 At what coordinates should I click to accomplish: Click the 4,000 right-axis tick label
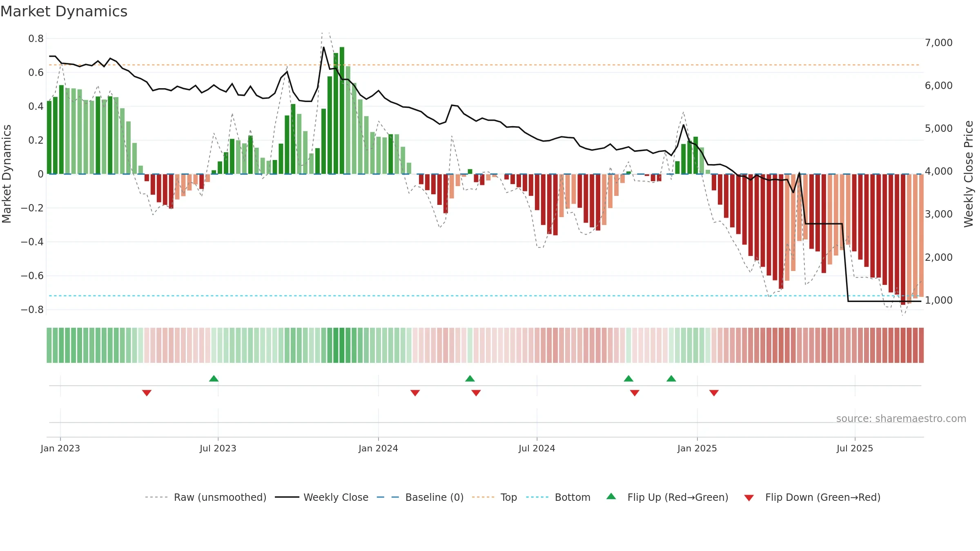pyautogui.click(x=939, y=171)
